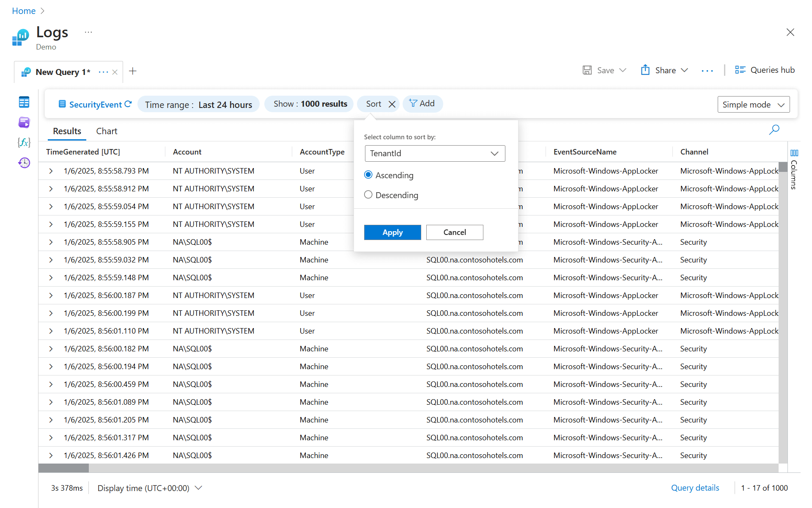Click the Apply sort button
812x508 pixels.
pos(392,232)
